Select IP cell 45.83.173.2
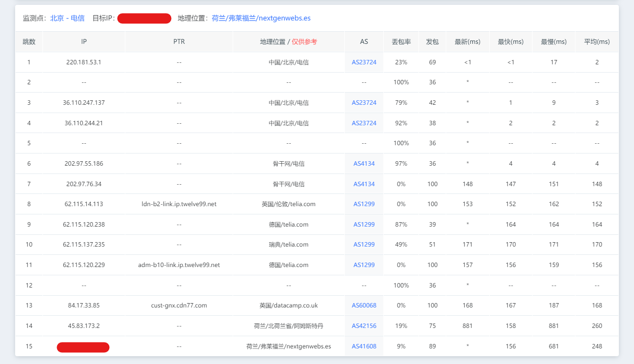The image size is (634, 364). click(84, 326)
